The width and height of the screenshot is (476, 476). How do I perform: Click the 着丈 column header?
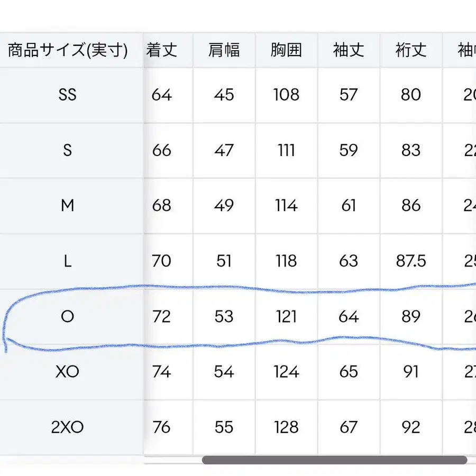[x=161, y=50]
